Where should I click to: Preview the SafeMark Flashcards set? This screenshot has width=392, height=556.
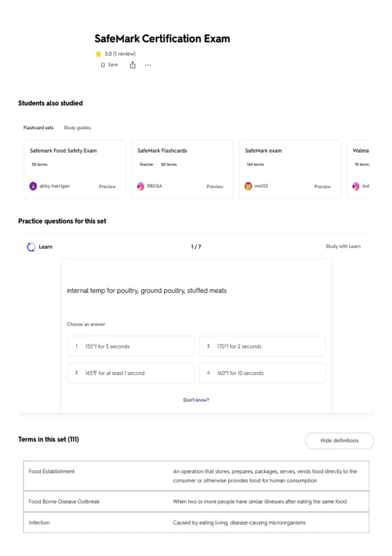point(215,186)
